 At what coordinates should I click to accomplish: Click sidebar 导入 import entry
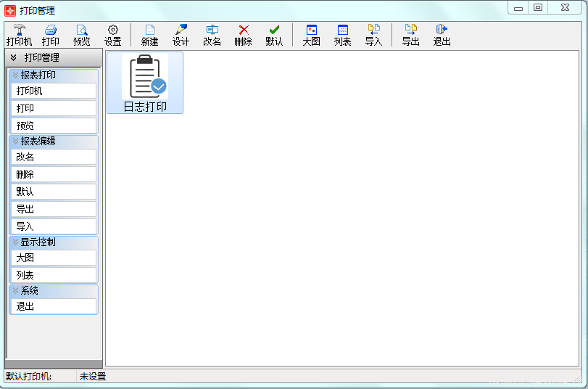coord(54,226)
